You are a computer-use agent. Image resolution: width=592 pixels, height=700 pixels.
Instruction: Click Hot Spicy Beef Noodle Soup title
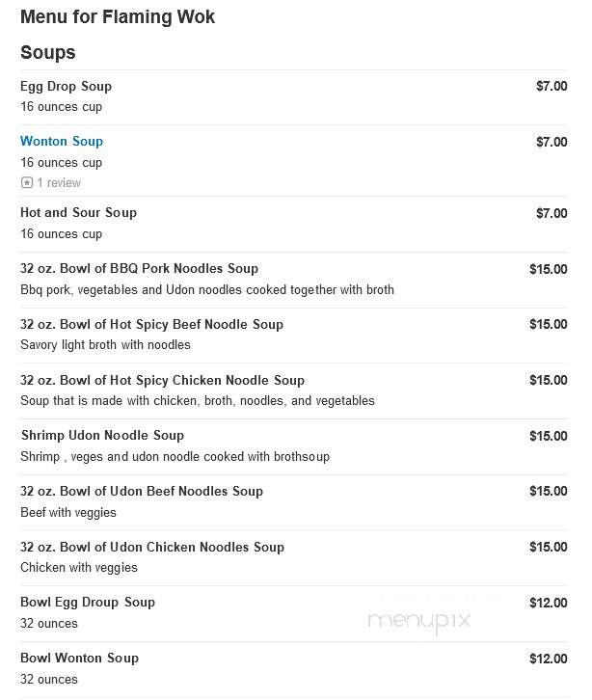coord(151,325)
